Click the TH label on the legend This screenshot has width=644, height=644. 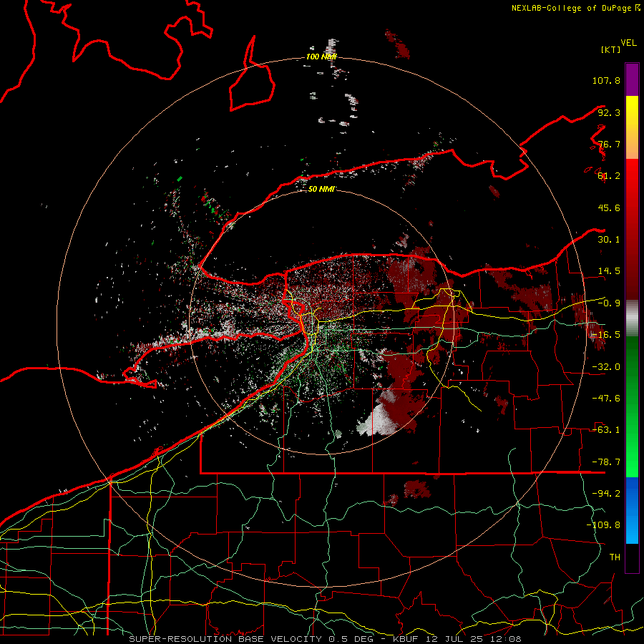(x=615, y=557)
